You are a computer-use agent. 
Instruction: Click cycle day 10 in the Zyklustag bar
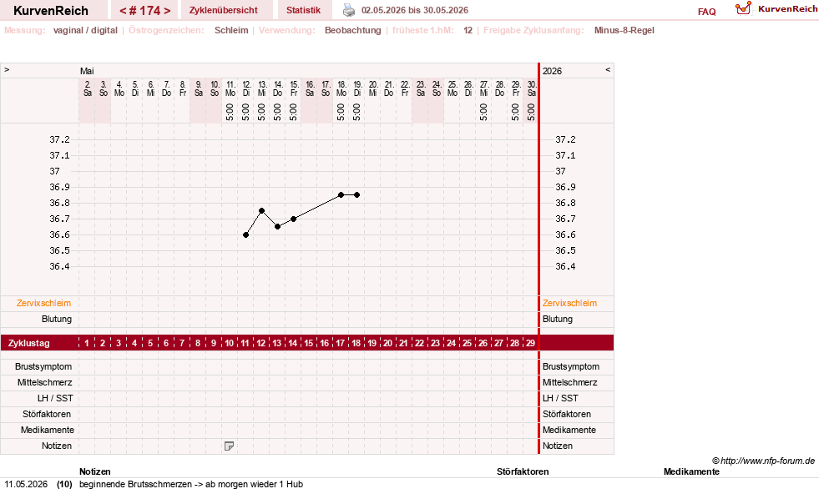coord(230,343)
